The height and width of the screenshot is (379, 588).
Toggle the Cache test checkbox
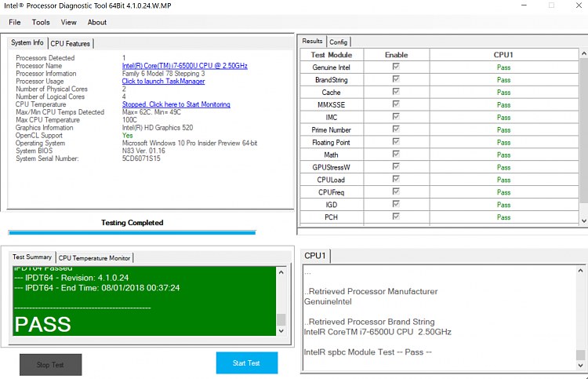396,92
